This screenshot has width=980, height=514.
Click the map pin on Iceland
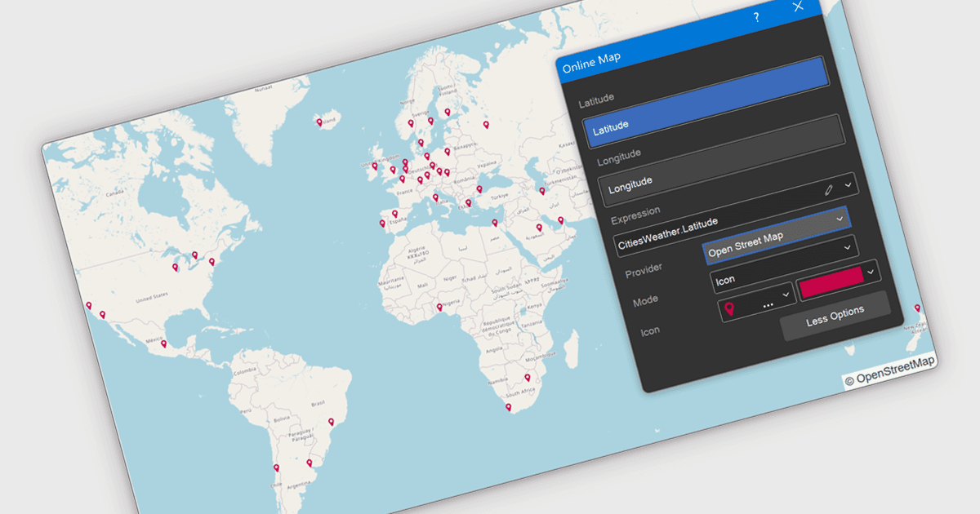(x=319, y=122)
